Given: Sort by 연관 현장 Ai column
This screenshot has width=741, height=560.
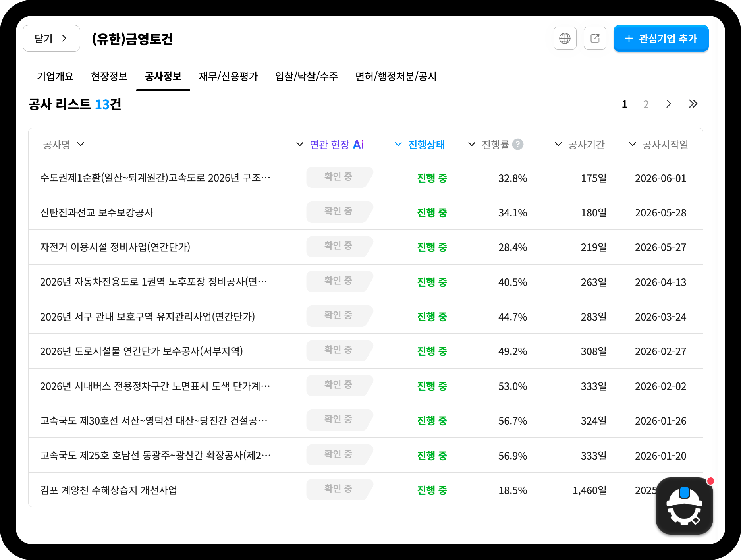Looking at the screenshot, I should (x=330, y=144).
